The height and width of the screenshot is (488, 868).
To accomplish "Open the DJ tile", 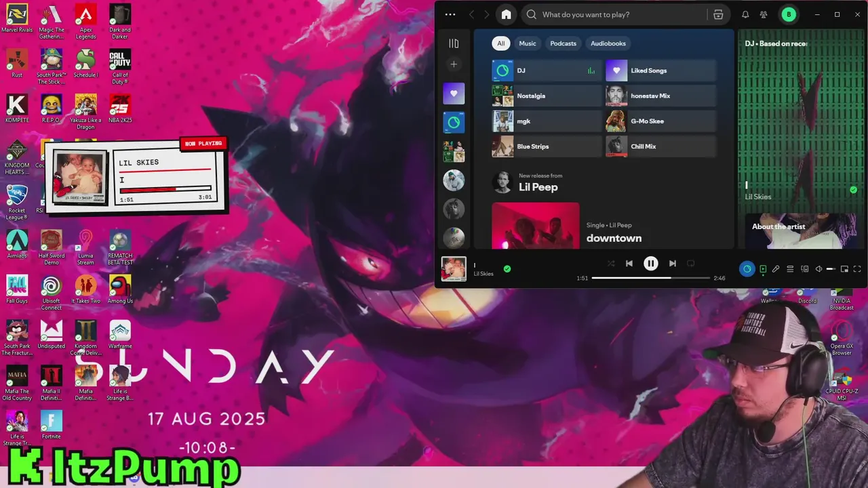I will tap(547, 70).
